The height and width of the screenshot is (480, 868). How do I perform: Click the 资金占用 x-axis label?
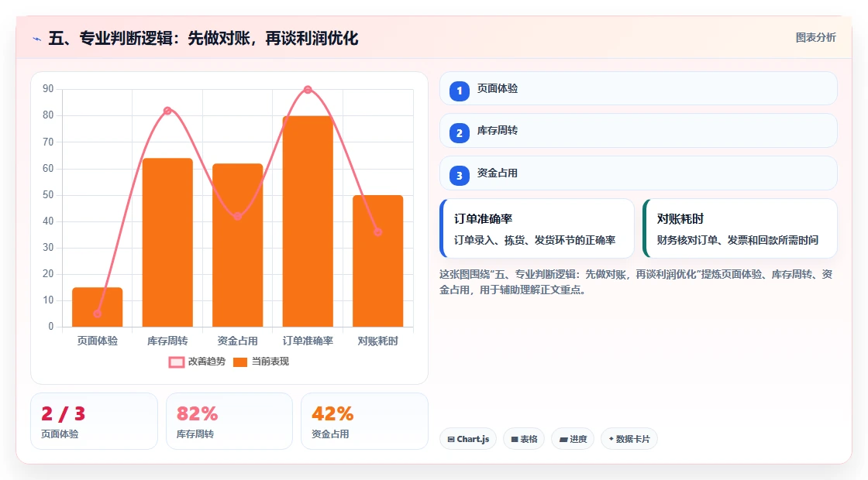237,341
